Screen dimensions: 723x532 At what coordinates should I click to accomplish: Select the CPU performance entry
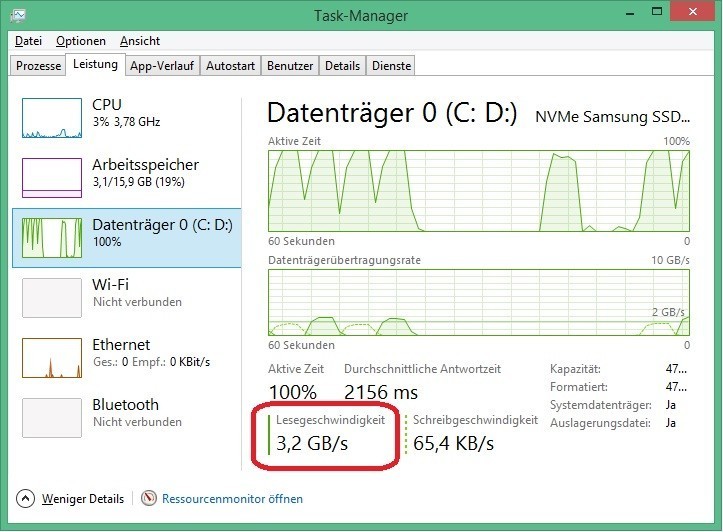point(127,118)
